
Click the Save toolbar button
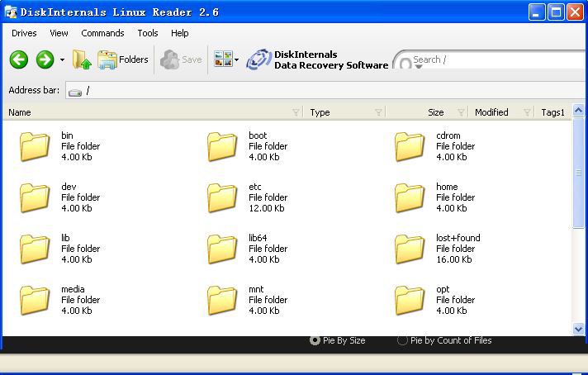(x=181, y=59)
